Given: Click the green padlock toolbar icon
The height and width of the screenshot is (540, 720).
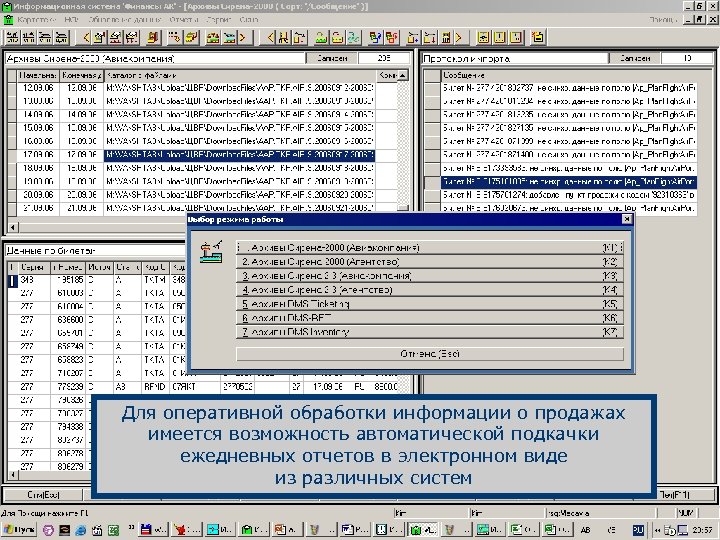Looking at the screenshot, I should 321,38.
